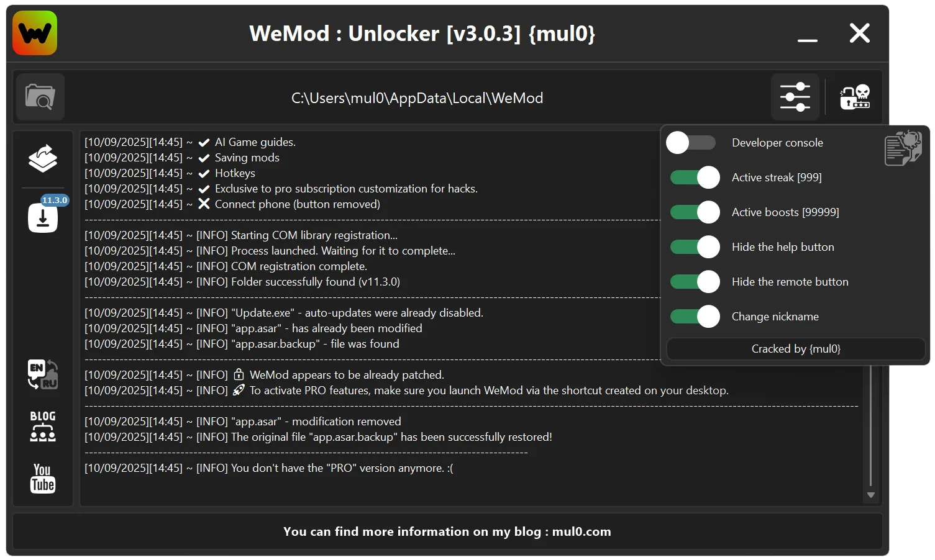The image size is (935, 560).
Task: Disable the Active streak [999] toggle
Action: (x=695, y=177)
